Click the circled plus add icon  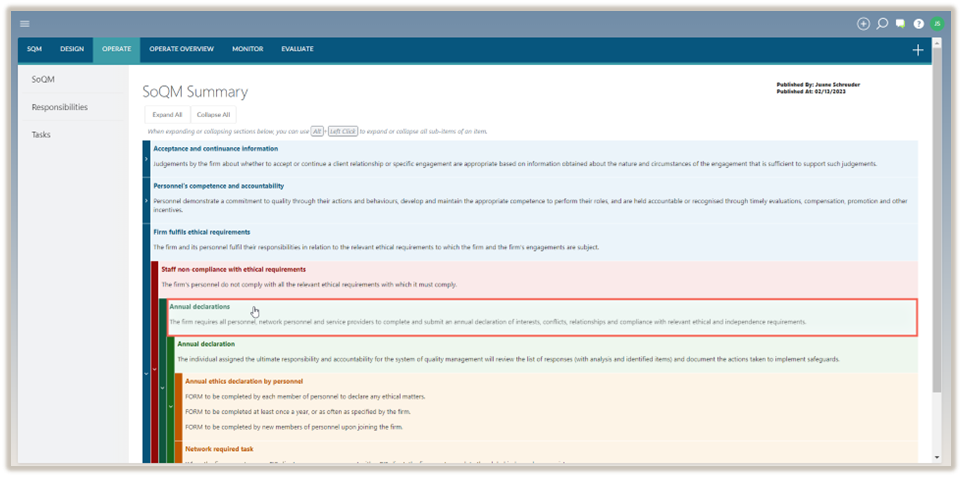[864, 23]
